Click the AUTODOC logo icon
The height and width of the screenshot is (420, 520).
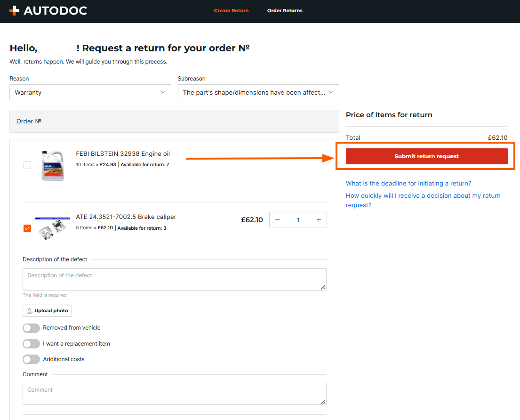(15, 10)
